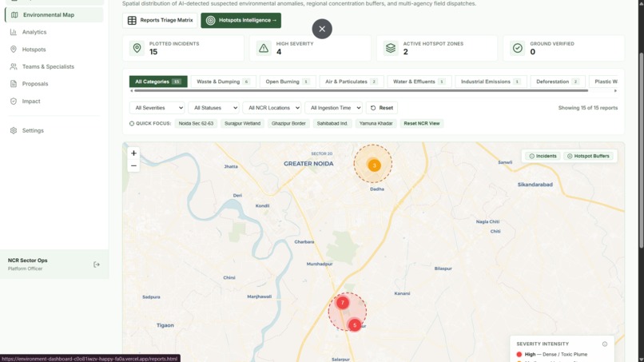The image size is (644, 362).
Task: Select the Air & Particulates tab
Action: pos(351,82)
